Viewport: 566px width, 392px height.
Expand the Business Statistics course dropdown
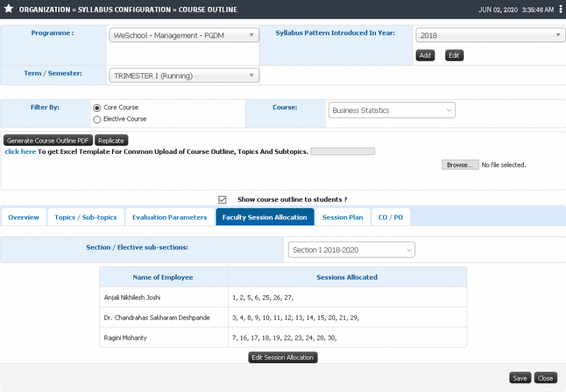click(x=392, y=111)
